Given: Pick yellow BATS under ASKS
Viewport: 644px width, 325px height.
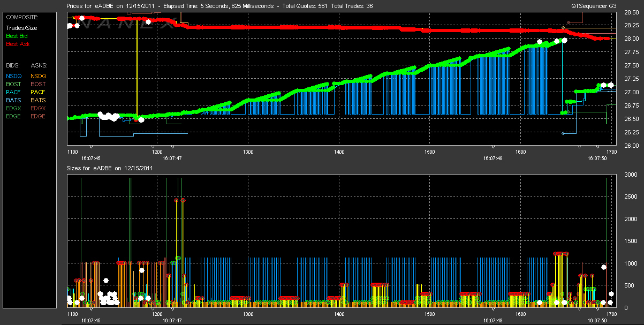Looking at the screenshot, I should (x=39, y=100).
